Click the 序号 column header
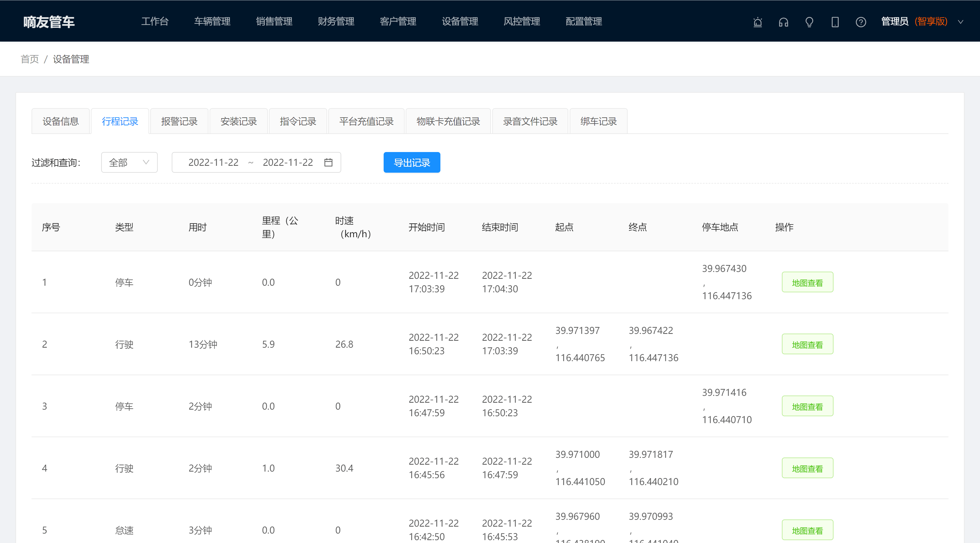980x543 pixels. 51,227
